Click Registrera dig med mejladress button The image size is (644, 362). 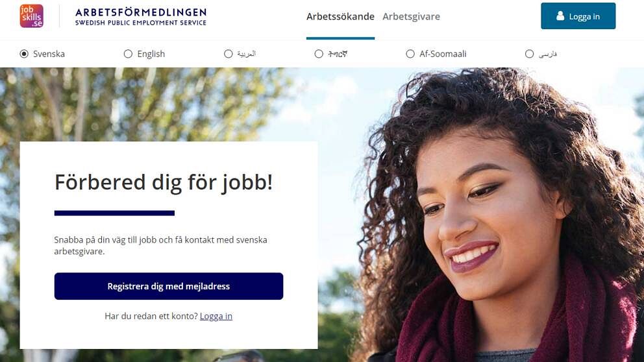(169, 286)
